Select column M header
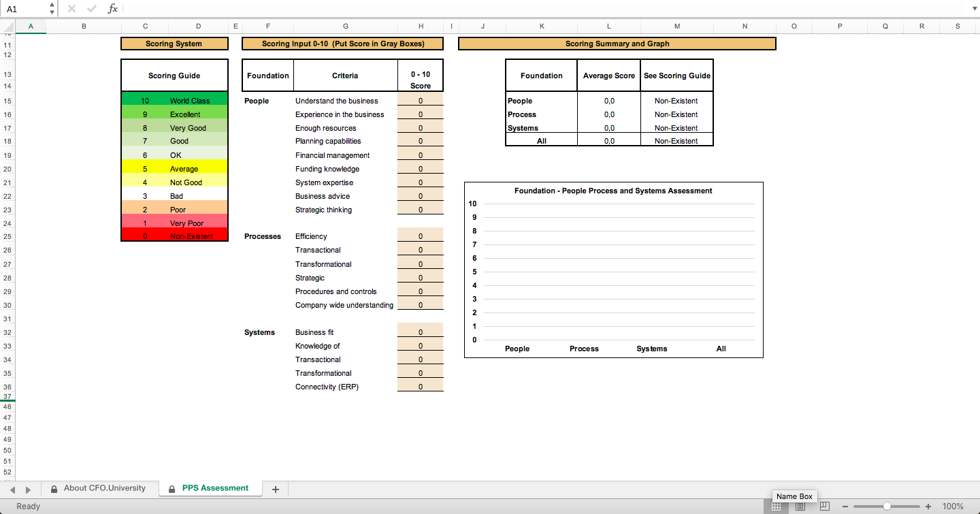The width and height of the screenshot is (980, 514). [677, 27]
